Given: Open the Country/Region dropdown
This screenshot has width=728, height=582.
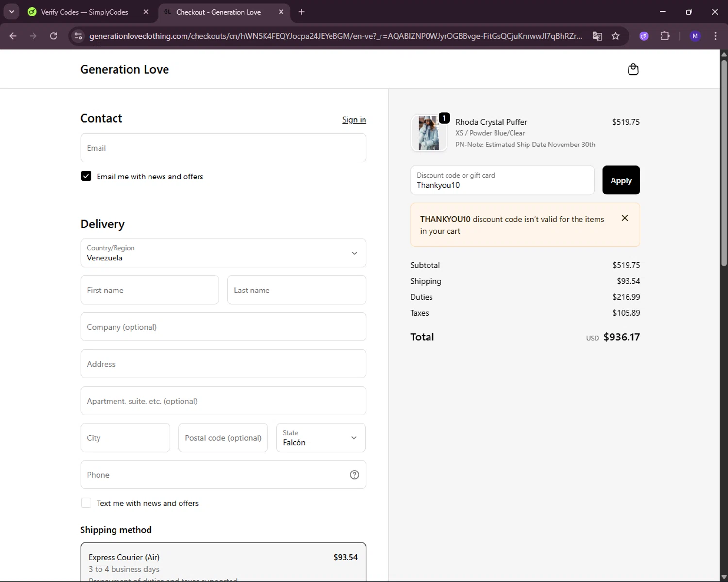Looking at the screenshot, I should tap(223, 253).
